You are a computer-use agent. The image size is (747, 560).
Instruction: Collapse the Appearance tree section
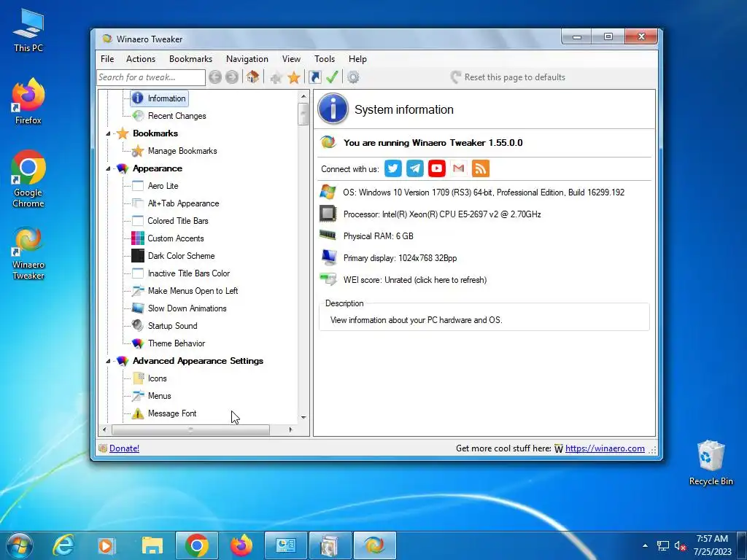(x=108, y=168)
